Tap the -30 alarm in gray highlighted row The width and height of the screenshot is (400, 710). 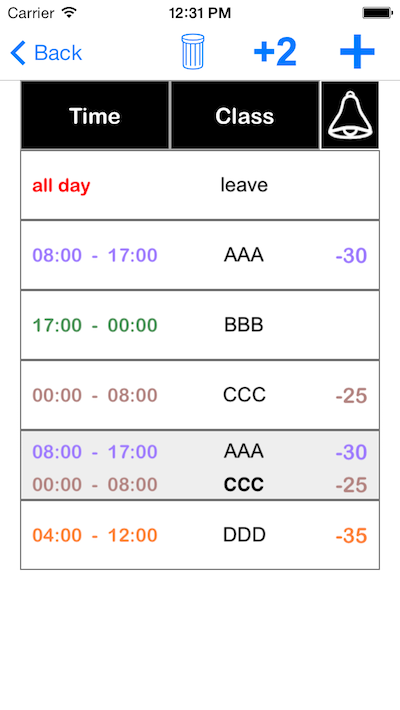(x=351, y=452)
